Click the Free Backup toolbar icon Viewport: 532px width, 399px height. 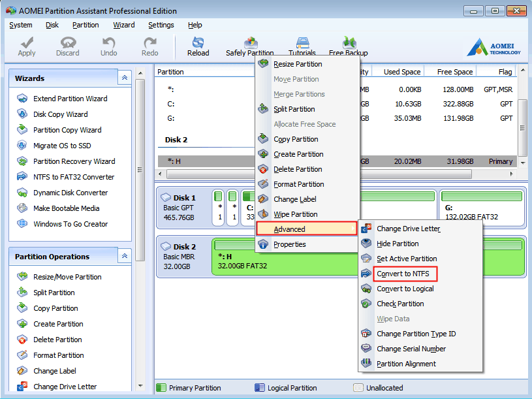349,42
